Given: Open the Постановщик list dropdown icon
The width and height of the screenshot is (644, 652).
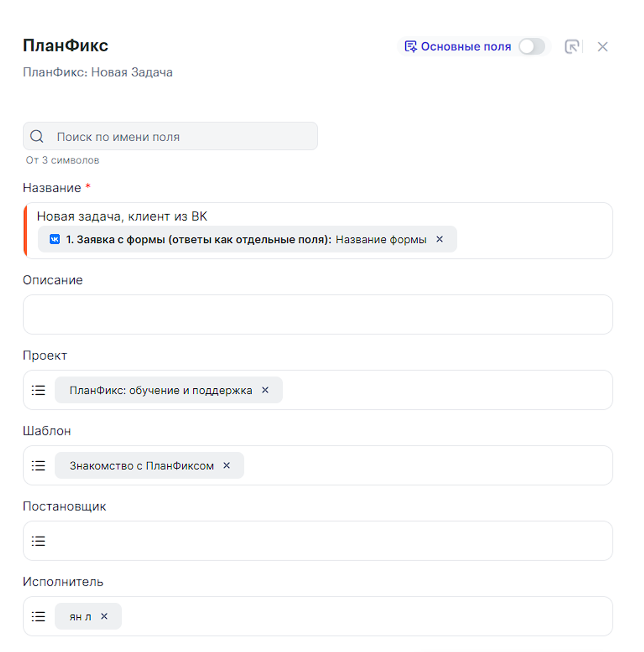Looking at the screenshot, I should pyautogui.click(x=38, y=541).
